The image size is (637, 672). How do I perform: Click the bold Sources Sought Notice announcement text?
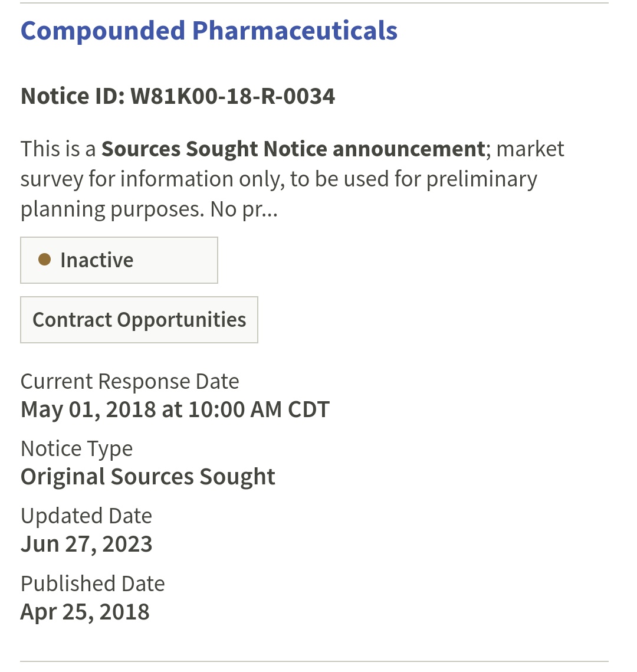(293, 149)
